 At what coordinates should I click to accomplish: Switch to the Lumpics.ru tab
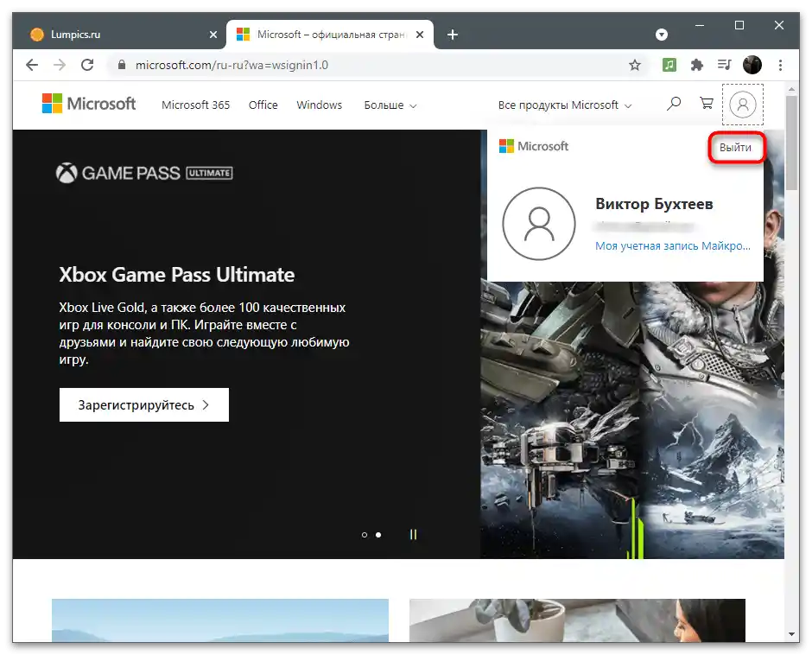(x=122, y=35)
